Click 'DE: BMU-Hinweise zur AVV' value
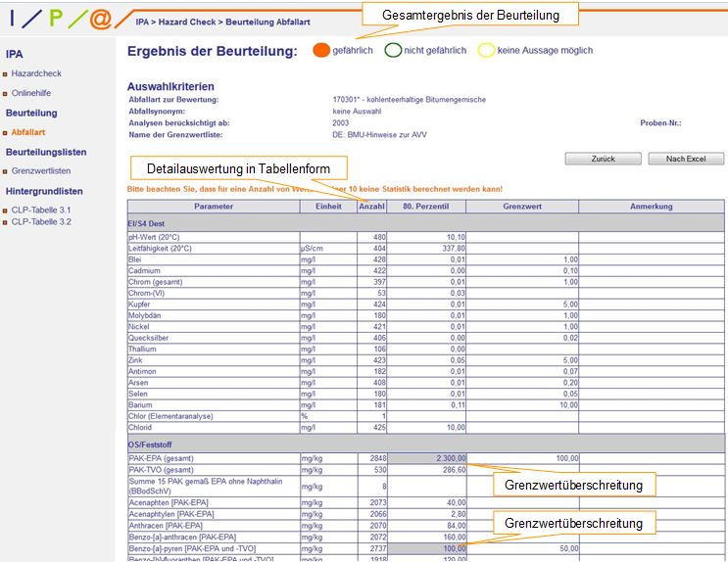728x562 pixels. pos(379,134)
